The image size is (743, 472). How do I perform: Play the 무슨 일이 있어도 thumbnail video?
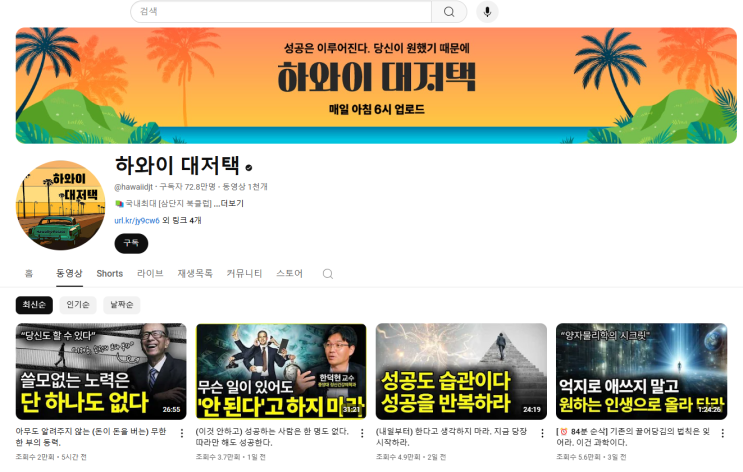(281, 372)
